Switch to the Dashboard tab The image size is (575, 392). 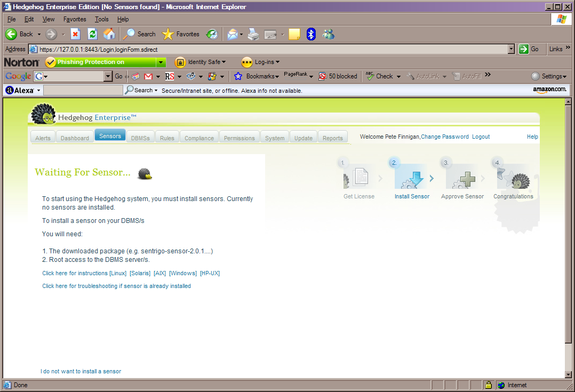coord(75,138)
